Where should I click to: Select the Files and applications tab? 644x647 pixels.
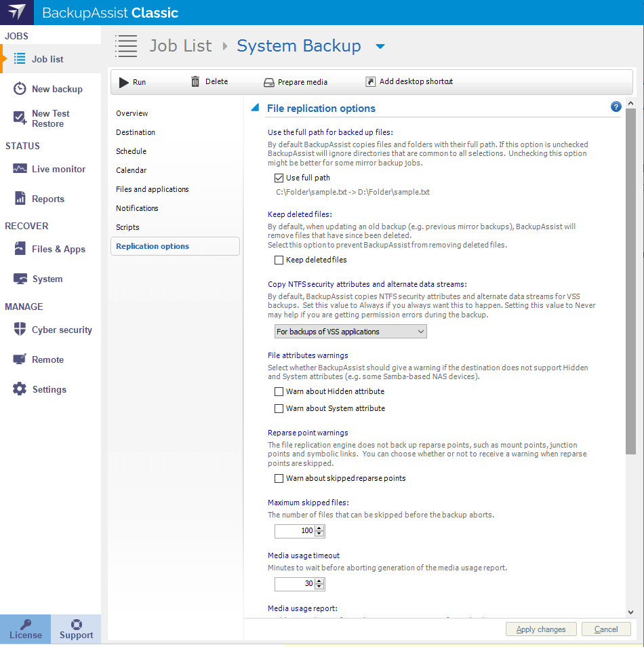tap(152, 189)
